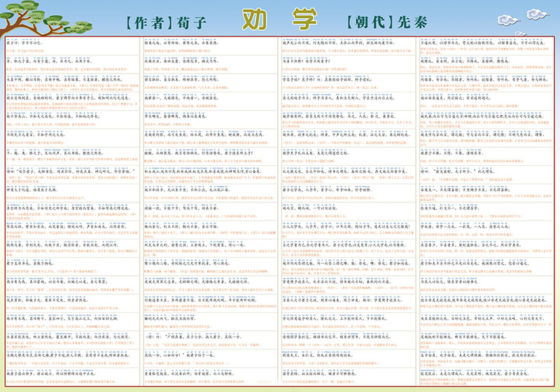Select the line beginning 学恶乎始?恶乎终?
Viewport: 560px width, 392px height.
coord(327,79)
